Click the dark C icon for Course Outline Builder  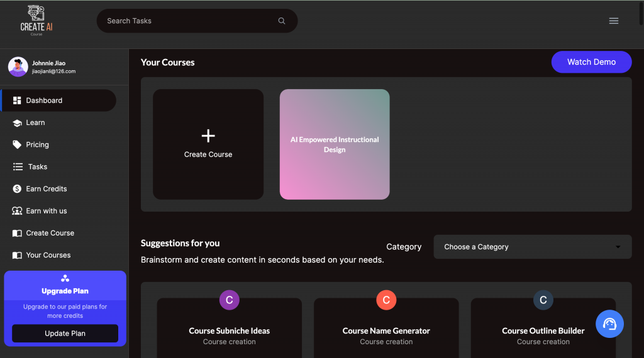(x=543, y=300)
